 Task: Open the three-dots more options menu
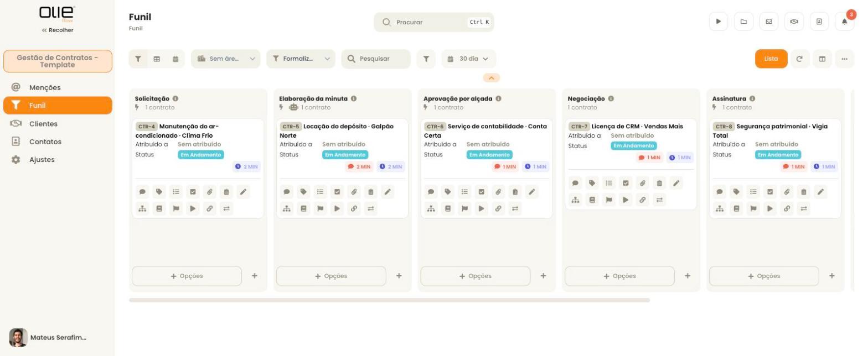pyautogui.click(x=845, y=59)
